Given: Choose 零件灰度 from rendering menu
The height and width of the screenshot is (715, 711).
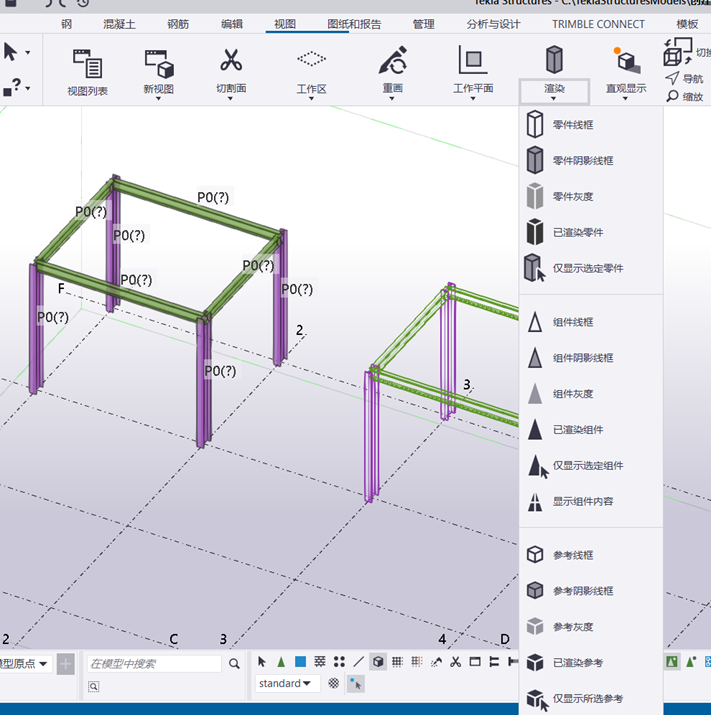Looking at the screenshot, I should [x=591, y=197].
